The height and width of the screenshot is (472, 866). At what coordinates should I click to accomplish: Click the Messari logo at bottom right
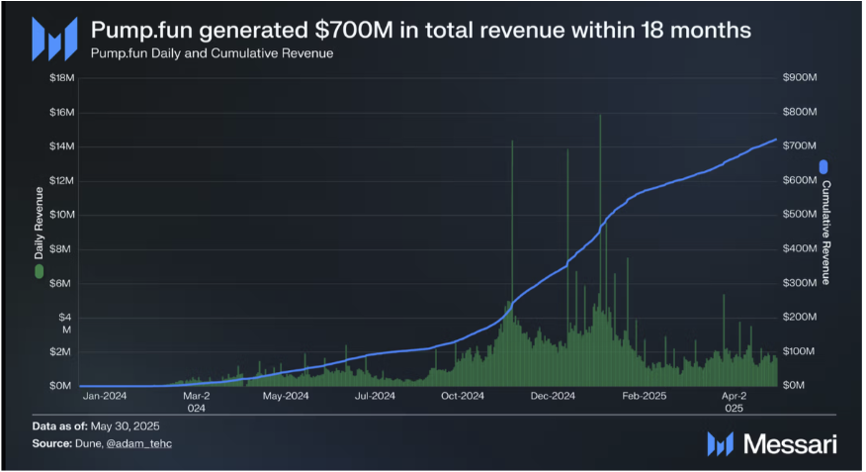point(772,444)
